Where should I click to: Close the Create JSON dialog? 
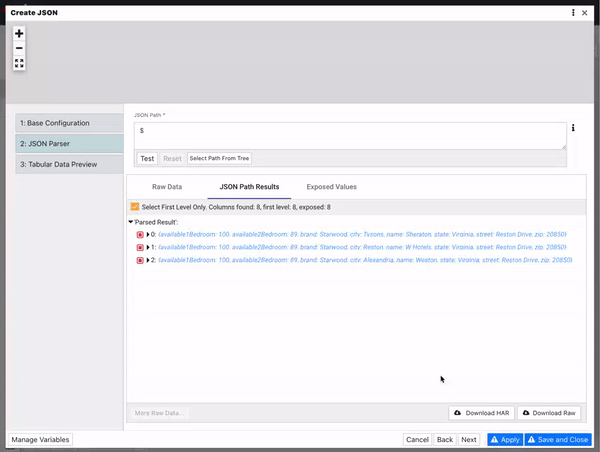[585, 13]
